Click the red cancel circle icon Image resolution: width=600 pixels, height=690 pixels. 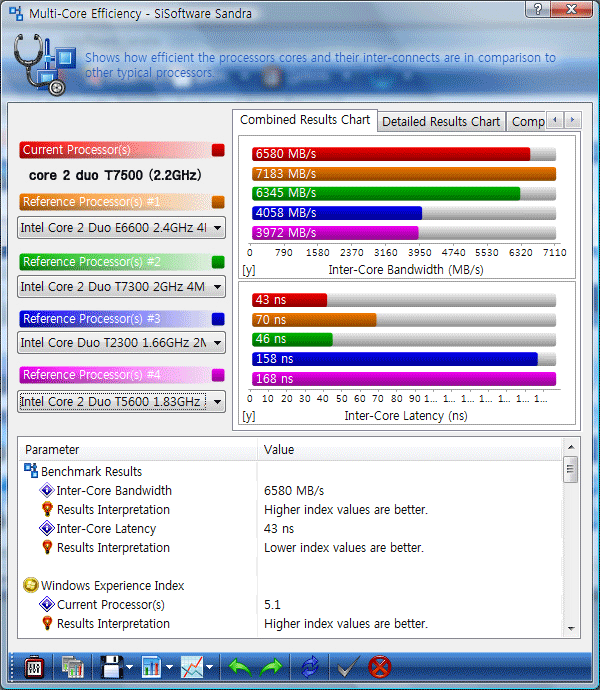pyautogui.click(x=379, y=668)
